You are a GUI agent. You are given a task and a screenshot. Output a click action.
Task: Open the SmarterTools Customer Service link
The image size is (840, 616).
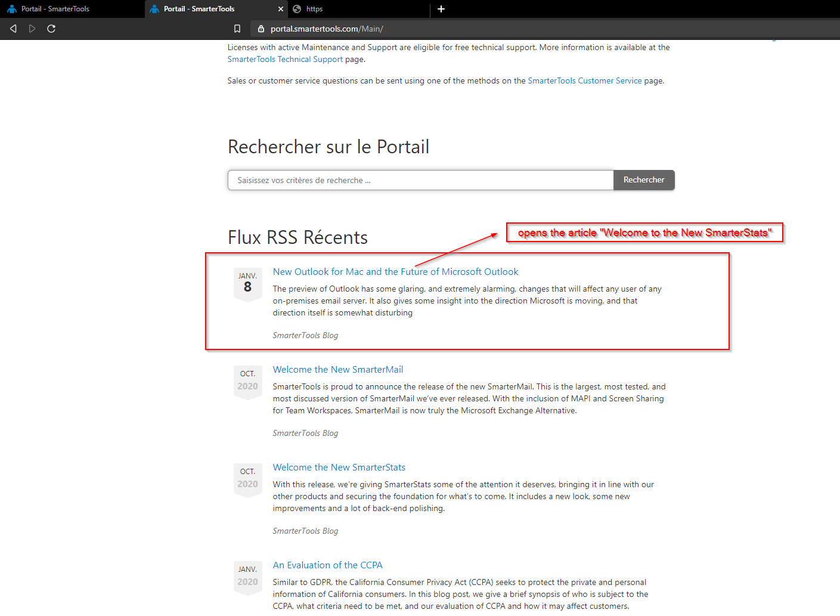tap(584, 81)
